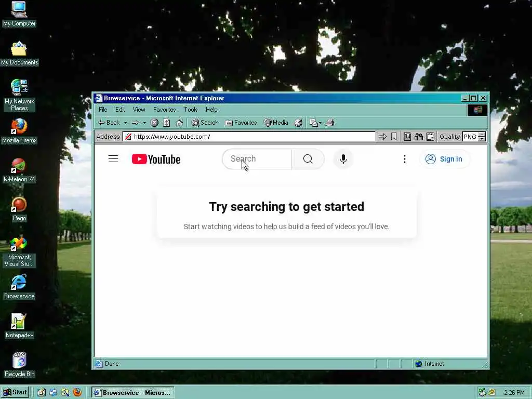Open the Back history dropdown arrow
Image resolution: width=532 pixels, height=399 pixels.
pyautogui.click(x=126, y=123)
